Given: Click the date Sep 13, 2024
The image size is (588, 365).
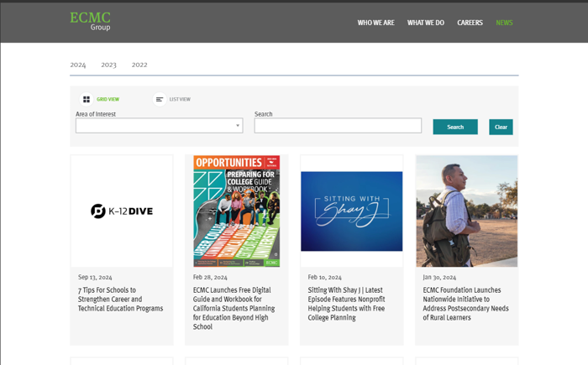Looking at the screenshot, I should click(x=95, y=277).
